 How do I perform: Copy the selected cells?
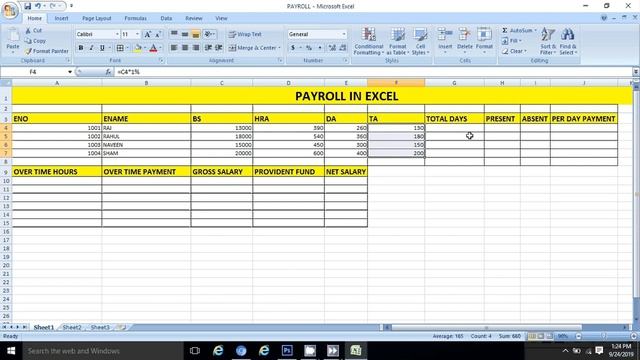(35, 41)
